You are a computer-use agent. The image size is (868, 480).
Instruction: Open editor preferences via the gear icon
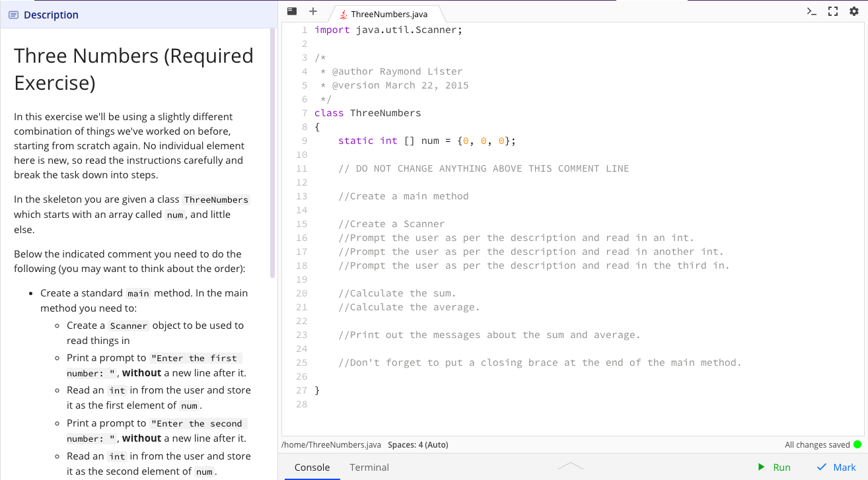pyautogui.click(x=854, y=11)
